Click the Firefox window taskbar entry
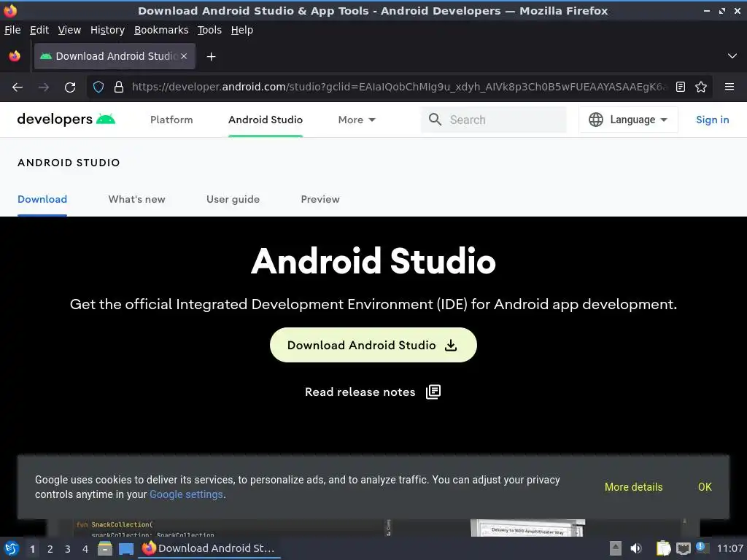The image size is (747, 560). pos(209,548)
